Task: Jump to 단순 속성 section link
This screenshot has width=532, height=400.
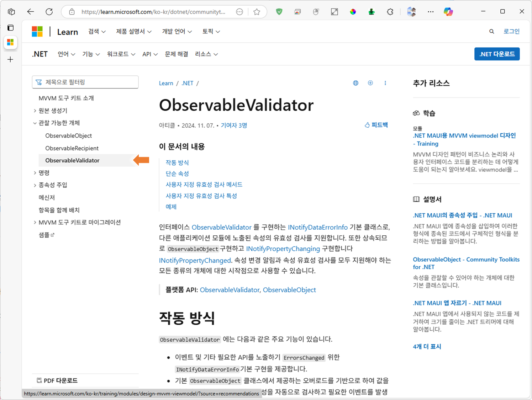Action: pos(177,174)
